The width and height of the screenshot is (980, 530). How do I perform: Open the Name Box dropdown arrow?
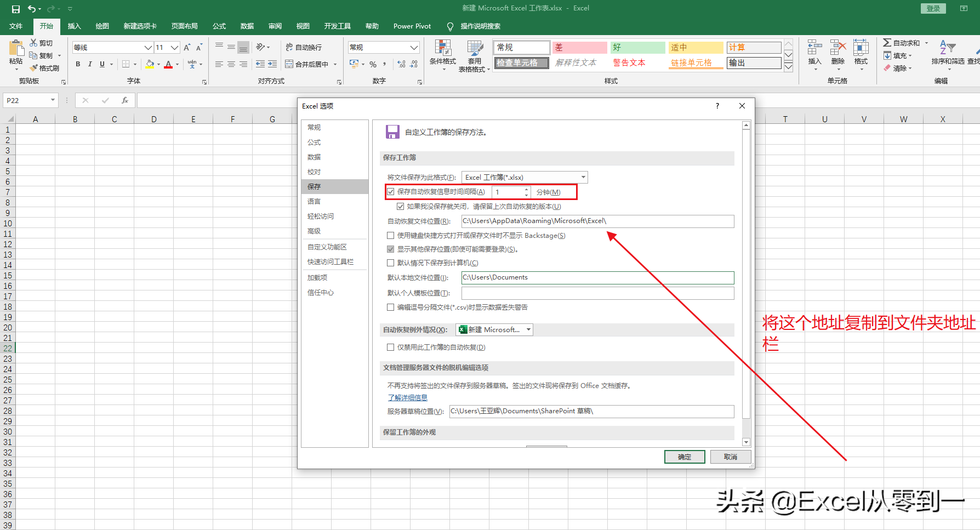pyautogui.click(x=53, y=100)
